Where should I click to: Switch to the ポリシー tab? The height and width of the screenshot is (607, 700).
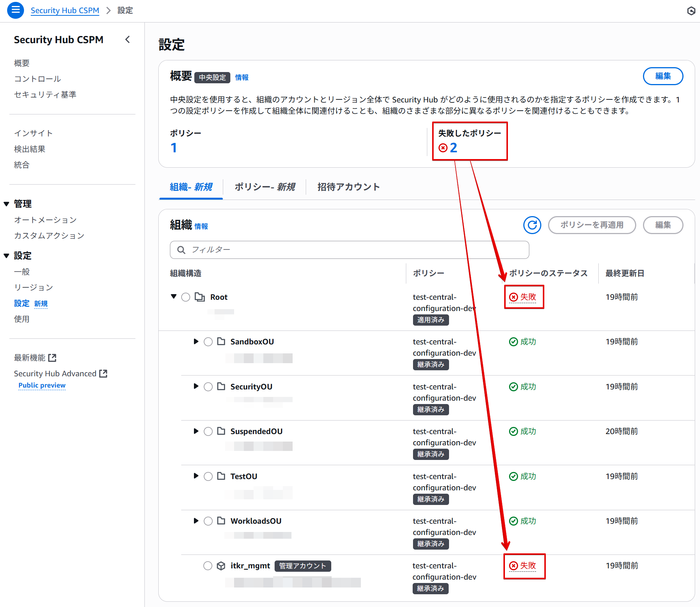(x=265, y=187)
